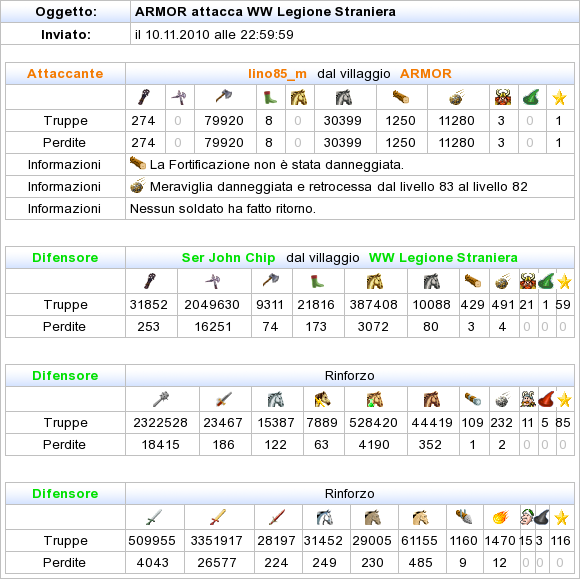Click the Phalanx mace icon in first Rinforzo table

click(161, 399)
